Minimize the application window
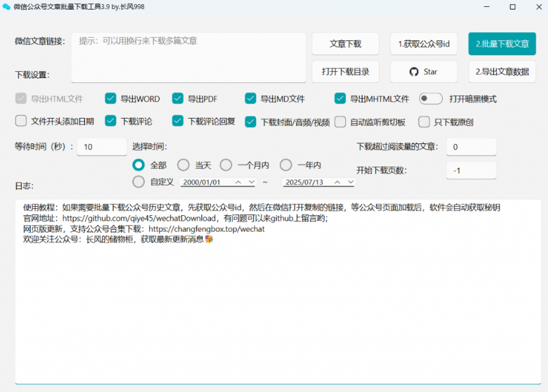548x392 pixels. 486,7
